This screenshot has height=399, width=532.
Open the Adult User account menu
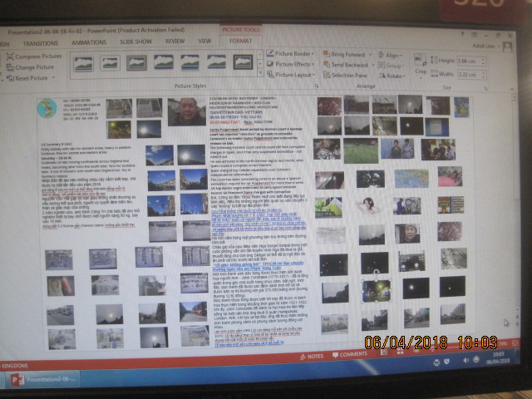(x=485, y=47)
